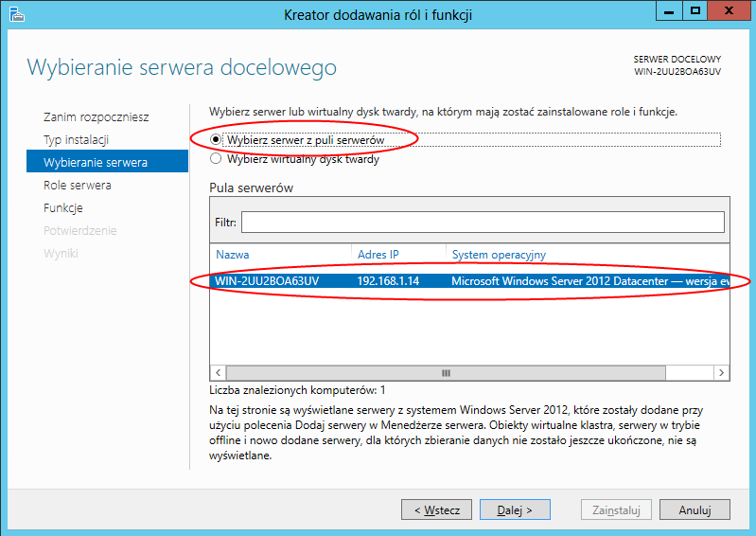Screen dimensions: 756x536
Task: Sort server pool by 'Adres IP' column
Action: click(378, 254)
